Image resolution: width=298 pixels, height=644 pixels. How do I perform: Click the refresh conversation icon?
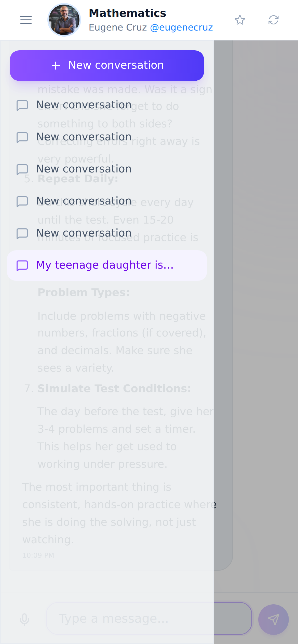tap(274, 20)
